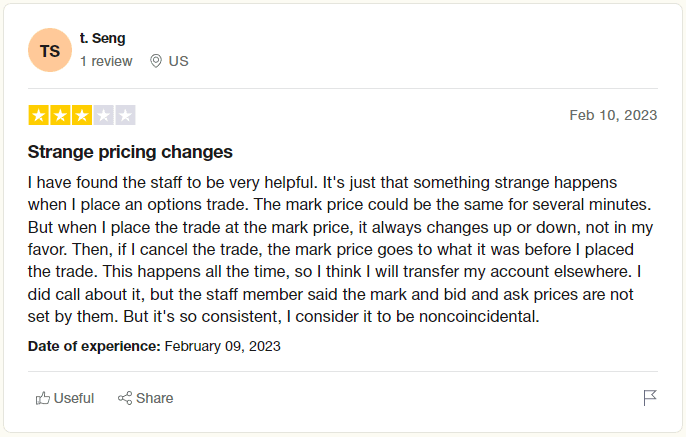Flag this review with the flag icon
The height and width of the screenshot is (437, 686).
pos(650,398)
